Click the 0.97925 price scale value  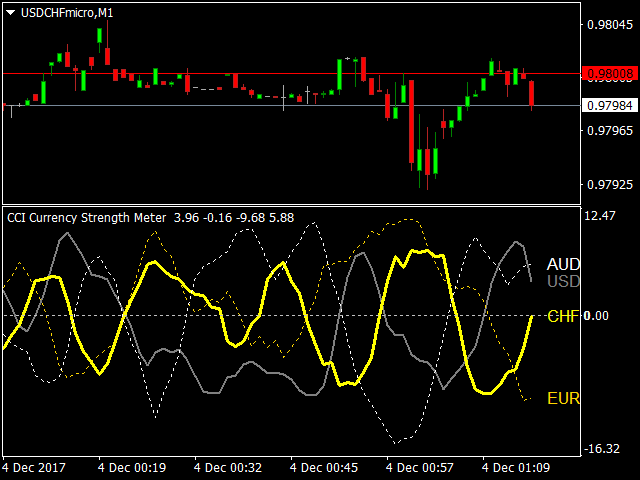tap(610, 184)
